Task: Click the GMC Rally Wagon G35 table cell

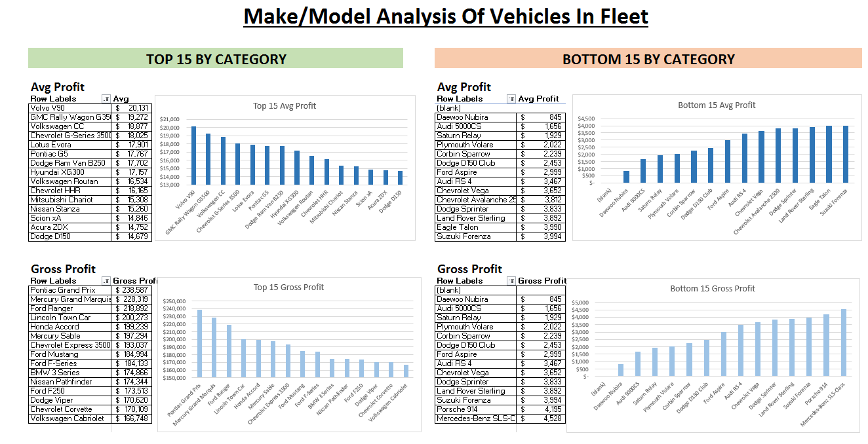Action: pos(70,117)
